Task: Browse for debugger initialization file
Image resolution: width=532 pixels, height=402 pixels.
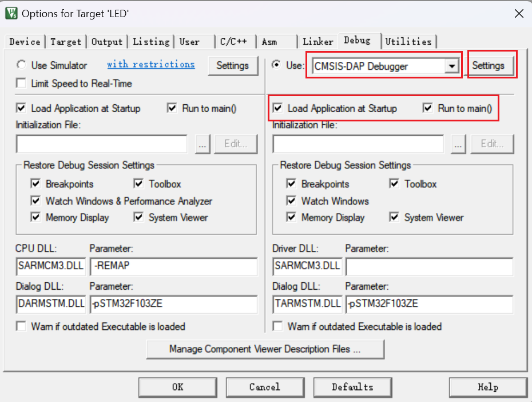Action: (x=458, y=144)
